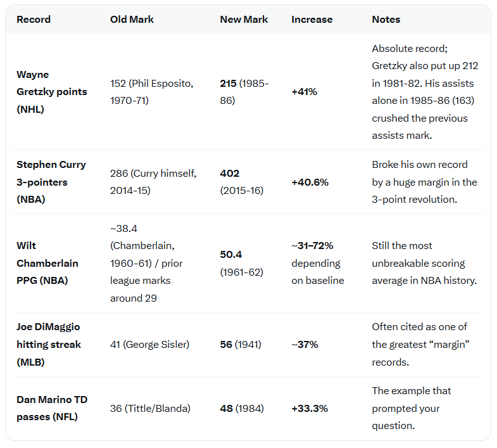Click the New Mark column header

[x=244, y=20]
